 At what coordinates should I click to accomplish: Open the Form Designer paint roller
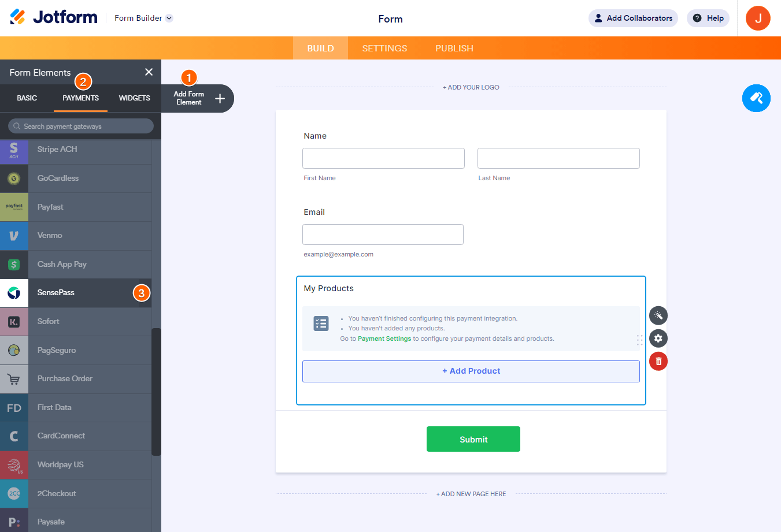(x=756, y=98)
